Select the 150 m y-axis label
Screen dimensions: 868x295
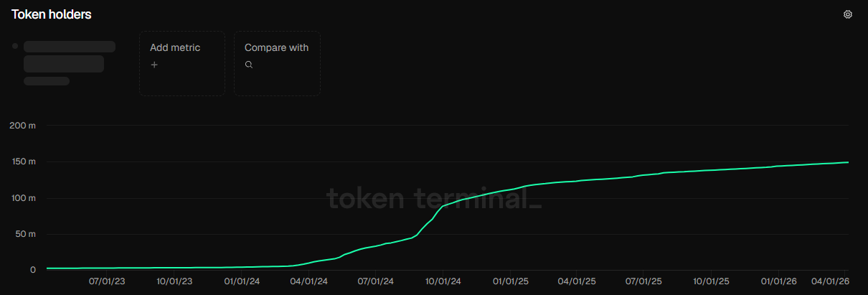[23, 161]
